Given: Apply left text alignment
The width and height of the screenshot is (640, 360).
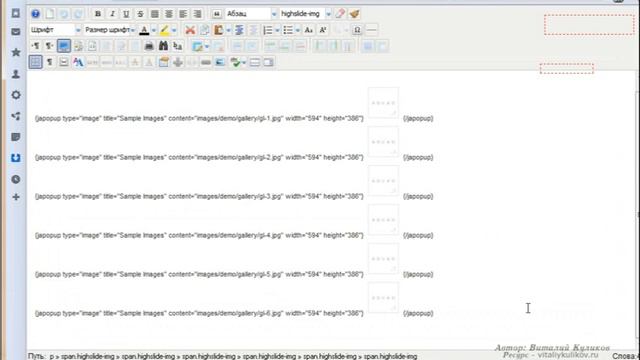Looking at the screenshot, I should (183, 14).
